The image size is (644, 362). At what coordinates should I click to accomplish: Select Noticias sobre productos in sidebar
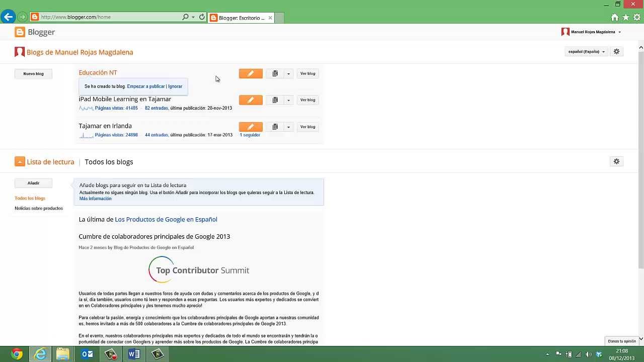point(39,208)
